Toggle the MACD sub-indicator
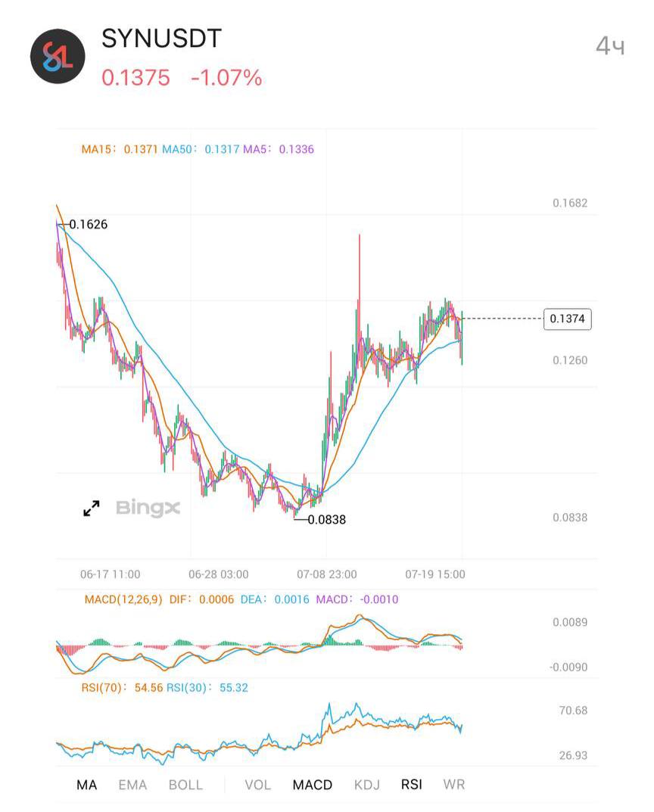The image size is (654, 812). [x=313, y=785]
